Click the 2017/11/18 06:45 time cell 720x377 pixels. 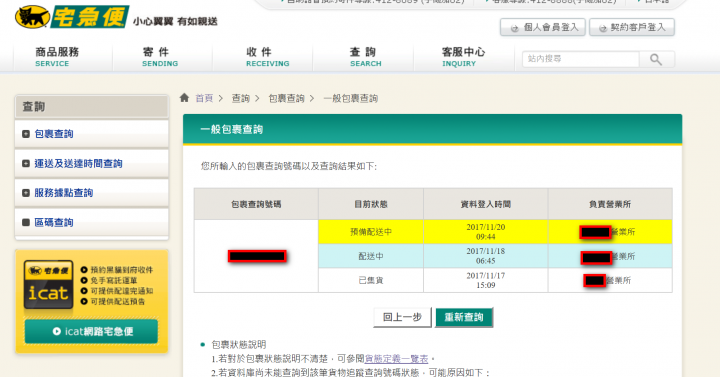[485, 256]
